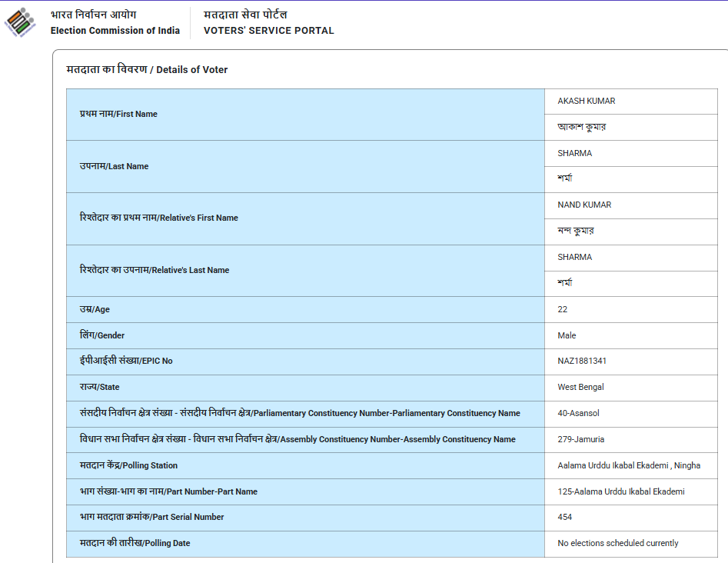This screenshot has height=563, width=728.
Task: Click the Polling Date row label
Action: click(x=135, y=543)
